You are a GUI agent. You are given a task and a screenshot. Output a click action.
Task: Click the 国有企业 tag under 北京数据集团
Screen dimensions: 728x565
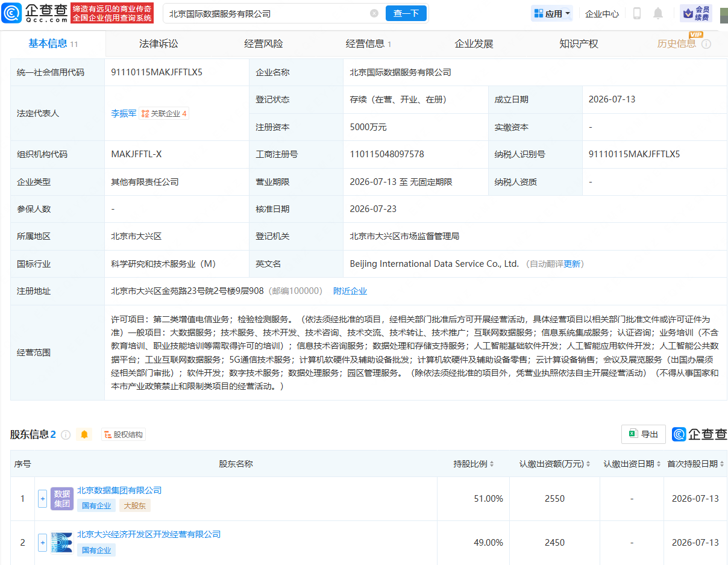96,506
